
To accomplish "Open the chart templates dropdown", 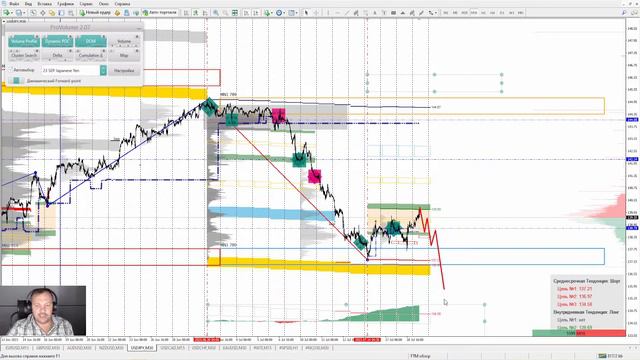I will [297, 13].
